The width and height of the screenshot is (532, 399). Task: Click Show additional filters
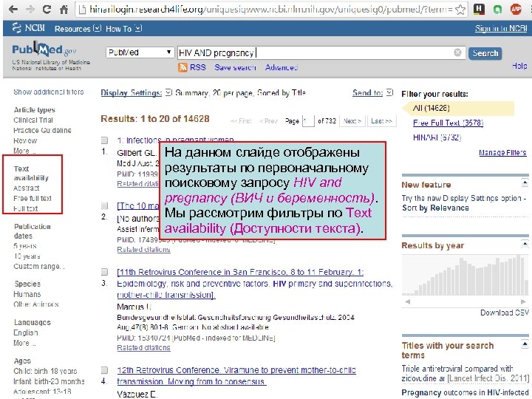49,92
